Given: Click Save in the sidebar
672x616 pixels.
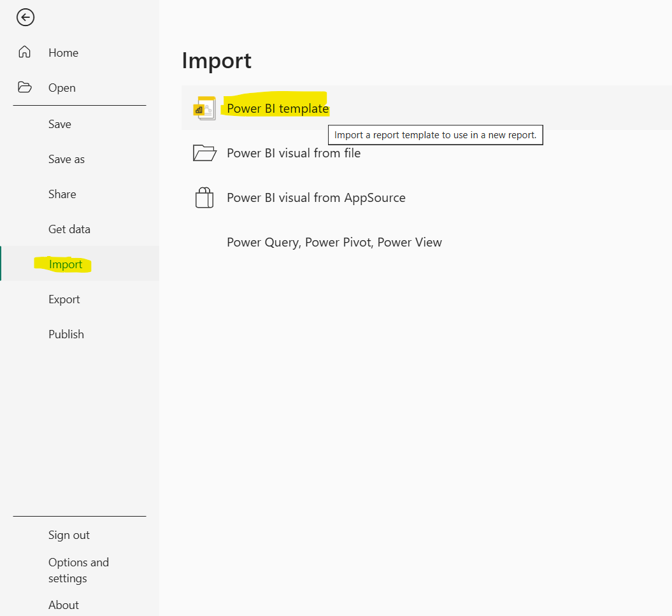Looking at the screenshot, I should pyautogui.click(x=59, y=124).
